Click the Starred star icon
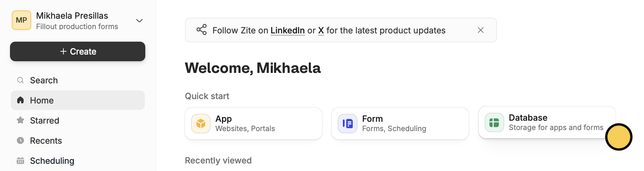 point(20,120)
